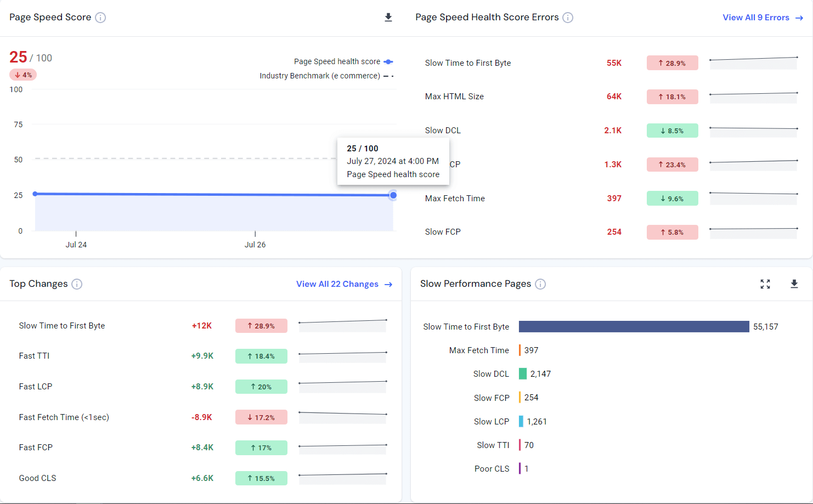Image resolution: width=813 pixels, height=504 pixels.
Task: Open the Page Speed Health Score Errors info icon
Action: (568, 17)
